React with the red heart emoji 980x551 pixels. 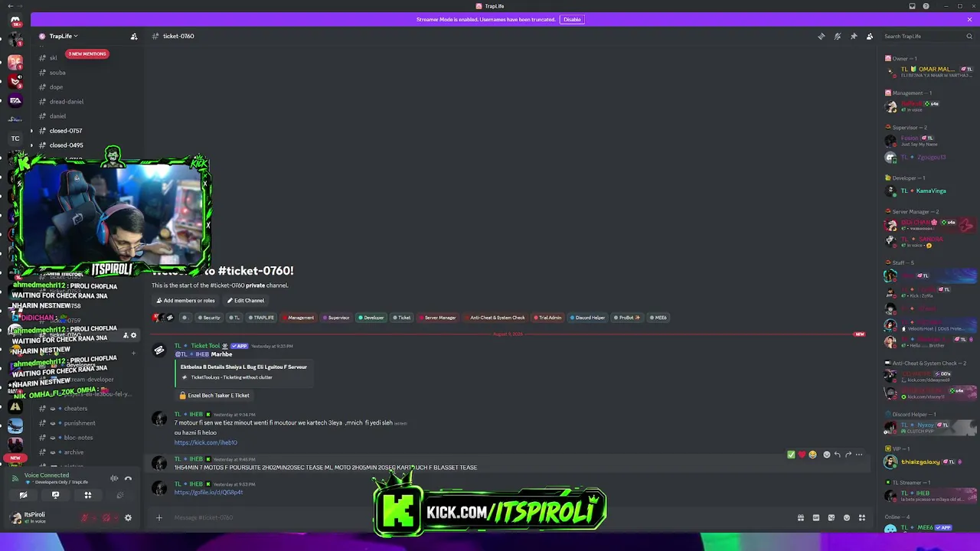pyautogui.click(x=802, y=455)
